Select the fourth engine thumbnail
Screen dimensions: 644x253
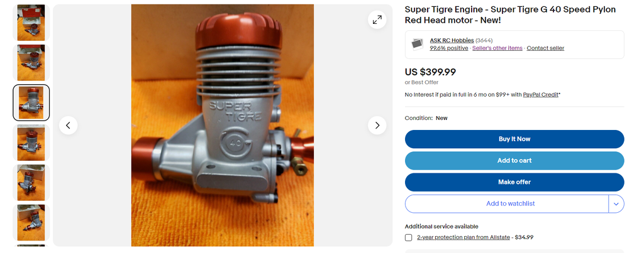(x=31, y=143)
